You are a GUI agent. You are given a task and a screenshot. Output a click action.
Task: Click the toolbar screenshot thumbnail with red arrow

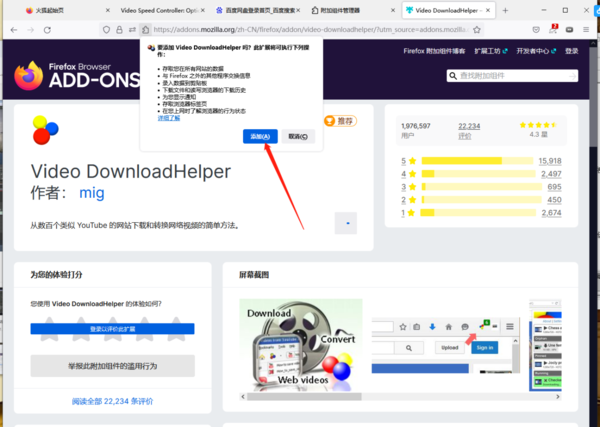coord(446,345)
